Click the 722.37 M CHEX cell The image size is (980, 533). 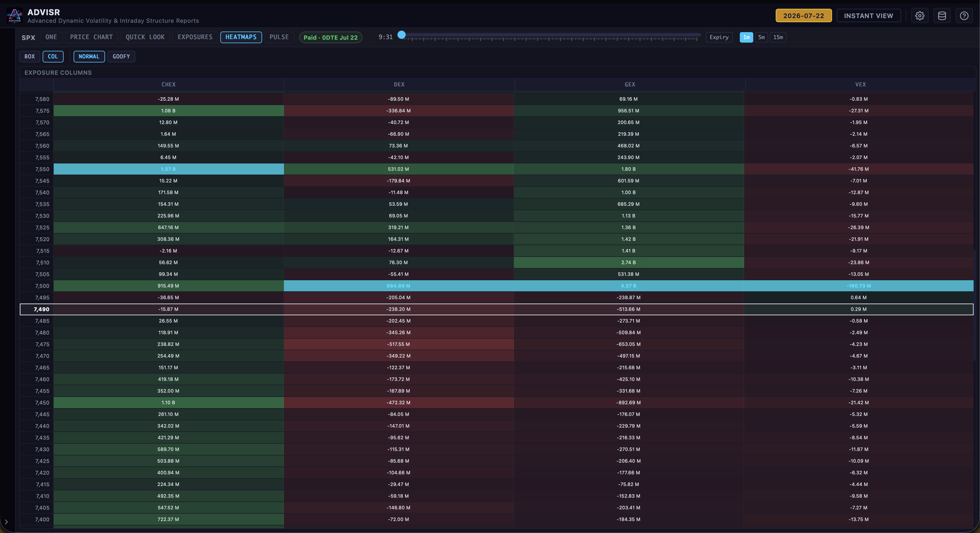click(168, 519)
